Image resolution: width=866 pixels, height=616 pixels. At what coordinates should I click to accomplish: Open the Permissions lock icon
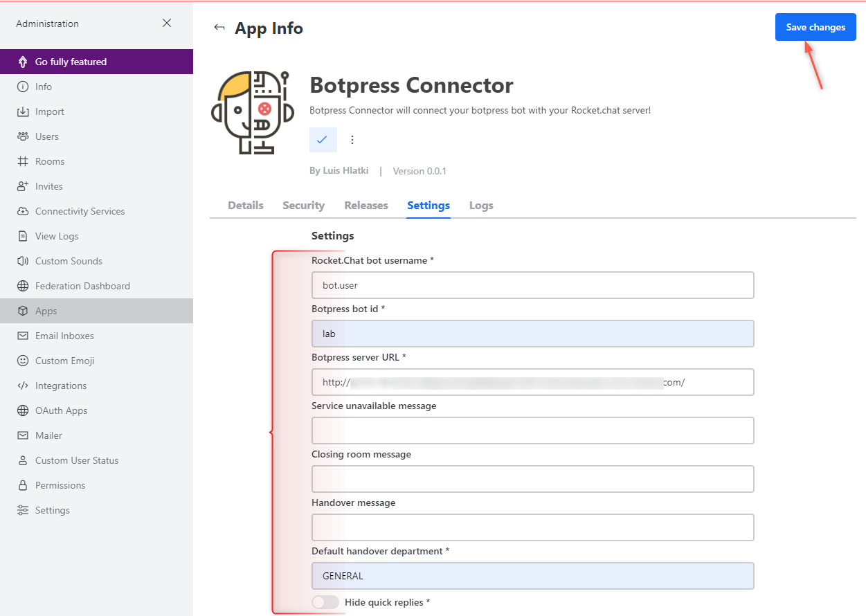coord(23,485)
